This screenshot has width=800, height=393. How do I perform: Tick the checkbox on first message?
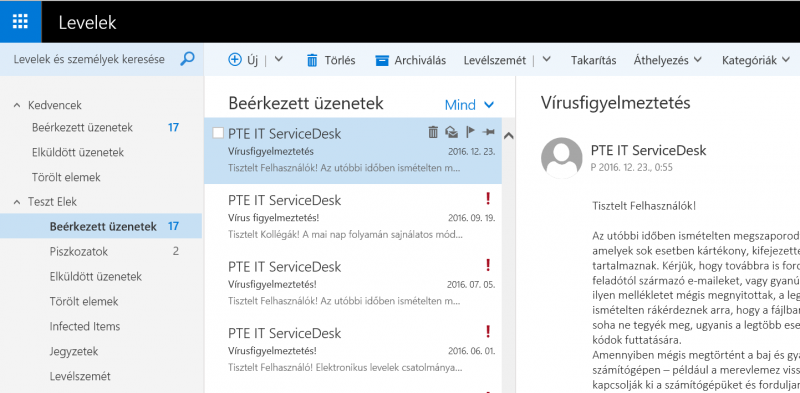[218, 133]
